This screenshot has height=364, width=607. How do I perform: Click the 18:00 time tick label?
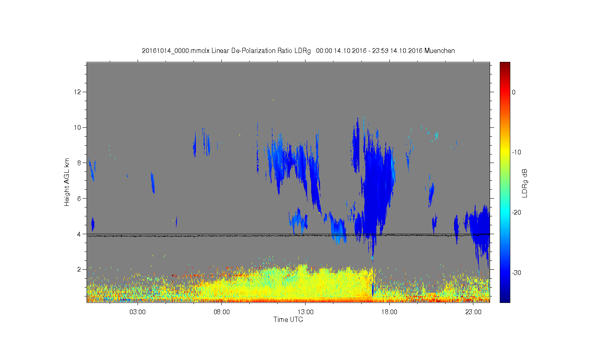[x=389, y=312]
